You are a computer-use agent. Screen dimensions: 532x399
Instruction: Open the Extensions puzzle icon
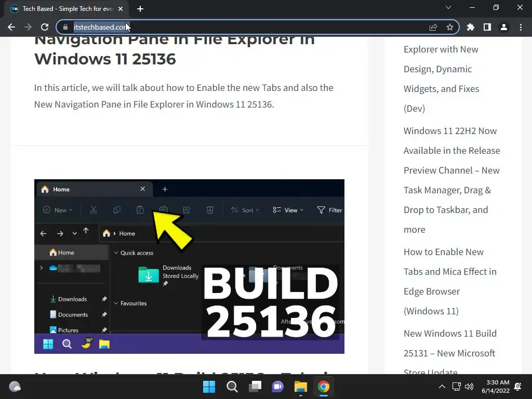471,27
